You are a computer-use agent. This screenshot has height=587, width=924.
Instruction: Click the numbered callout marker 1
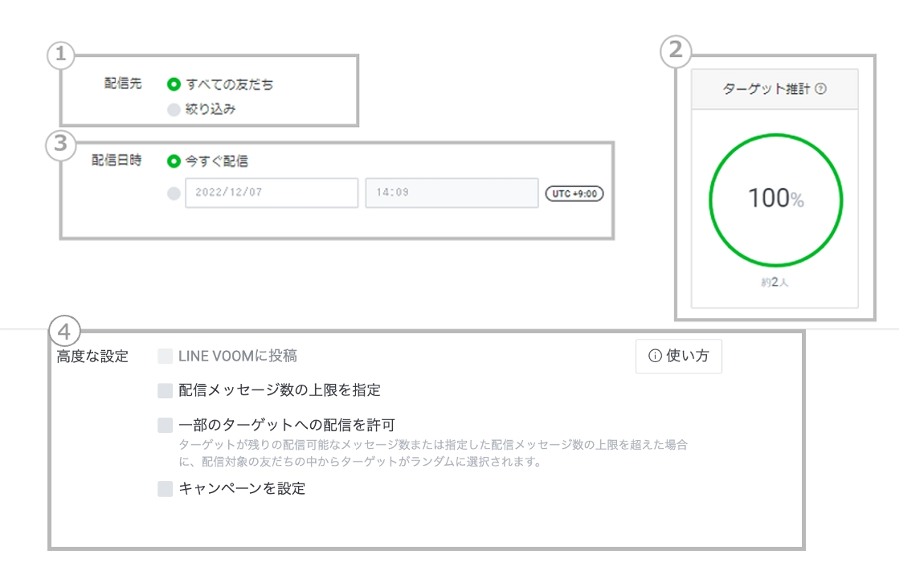tap(60, 55)
